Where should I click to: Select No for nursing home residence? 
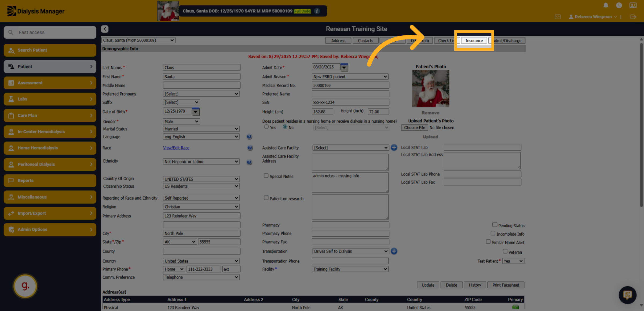pyautogui.click(x=285, y=127)
